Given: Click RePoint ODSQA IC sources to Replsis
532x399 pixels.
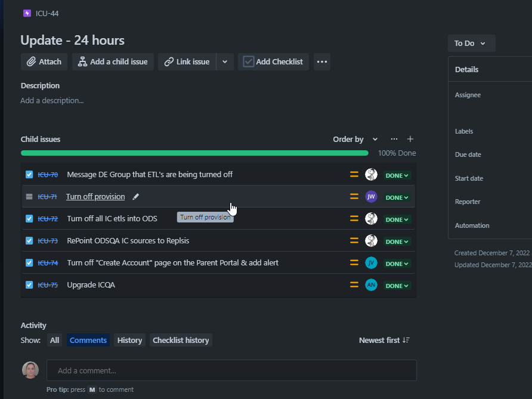Looking at the screenshot, I should 128,240.
